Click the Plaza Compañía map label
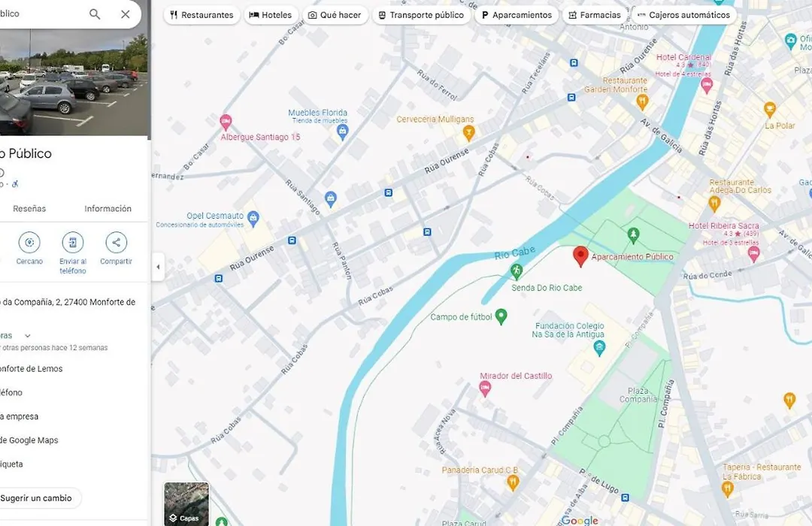Screen dimensions: 812x526 (x=638, y=394)
